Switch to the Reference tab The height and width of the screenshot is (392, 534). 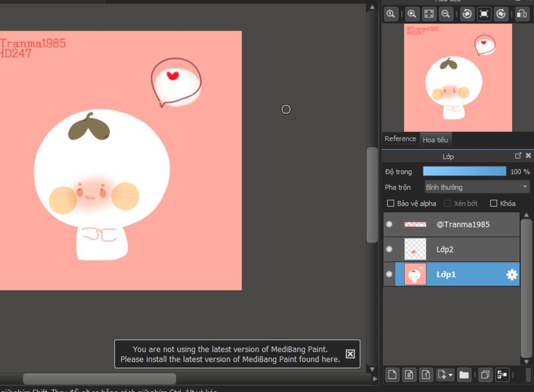point(400,139)
